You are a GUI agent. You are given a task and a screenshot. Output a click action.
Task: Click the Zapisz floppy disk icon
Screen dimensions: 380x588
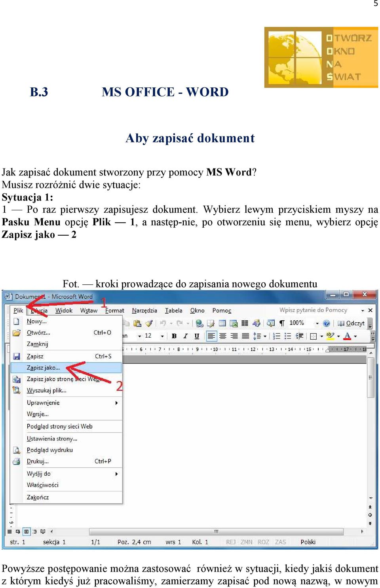coord(17,356)
